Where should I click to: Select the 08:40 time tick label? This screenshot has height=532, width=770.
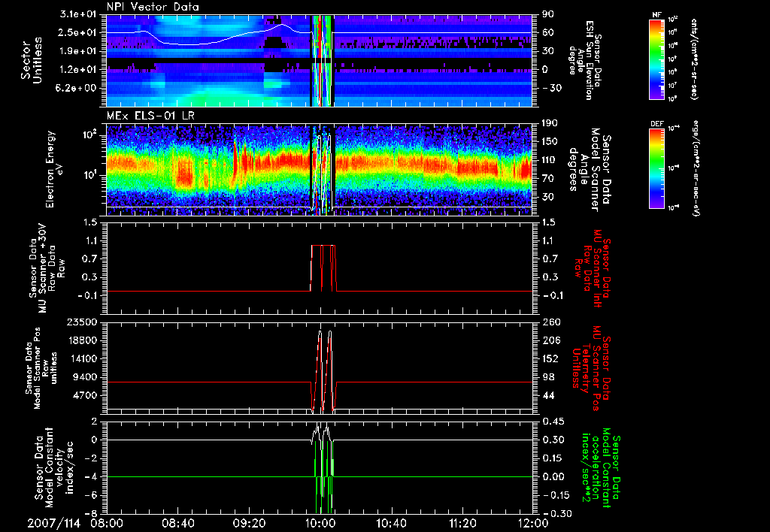point(177,523)
